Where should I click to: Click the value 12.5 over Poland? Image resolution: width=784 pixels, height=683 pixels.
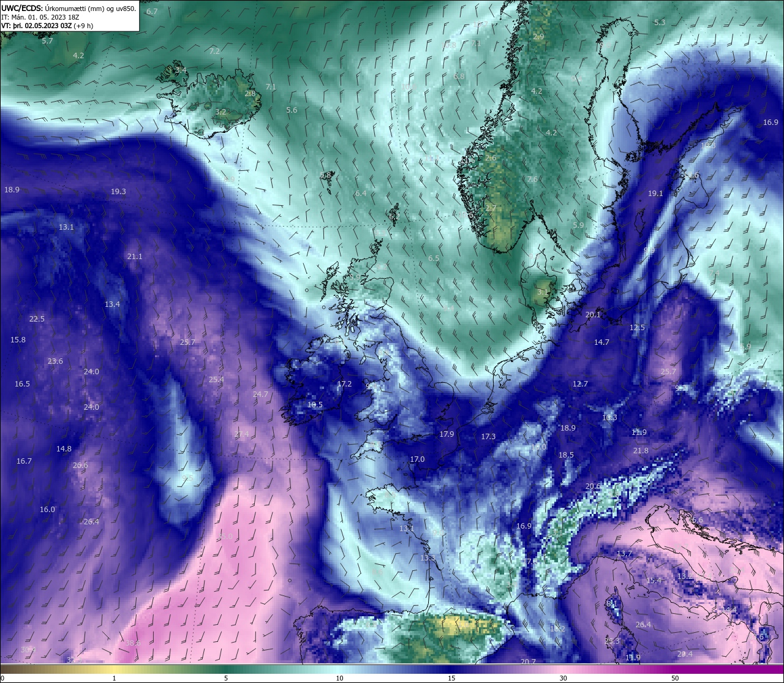pyautogui.click(x=637, y=328)
